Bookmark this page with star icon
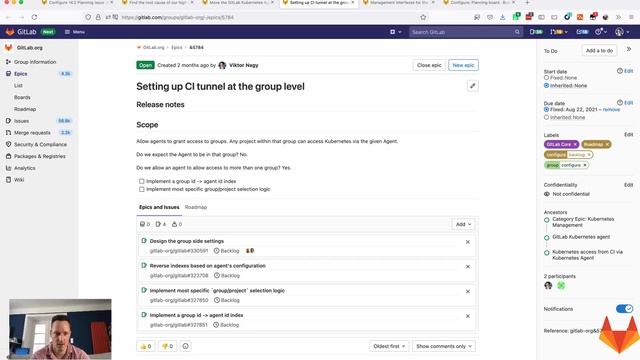 click(423, 17)
